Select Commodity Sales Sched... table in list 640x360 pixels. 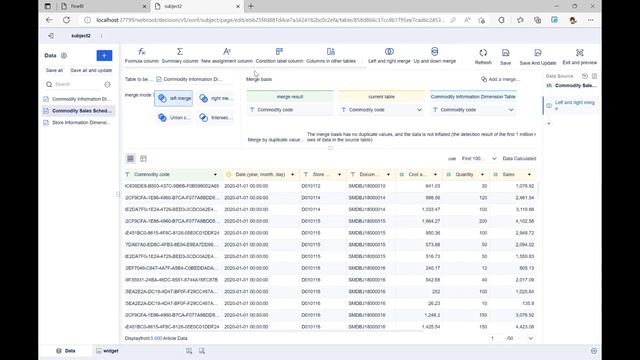(x=78, y=111)
